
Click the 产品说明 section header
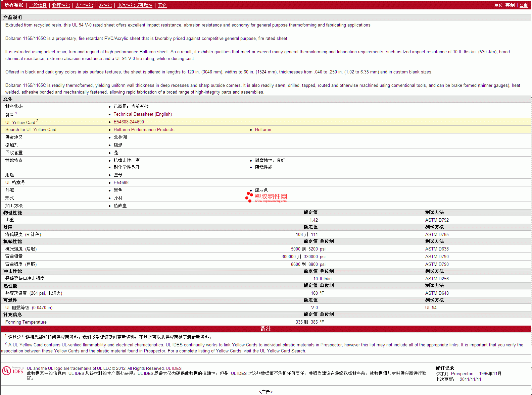pyautogui.click(x=12, y=17)
